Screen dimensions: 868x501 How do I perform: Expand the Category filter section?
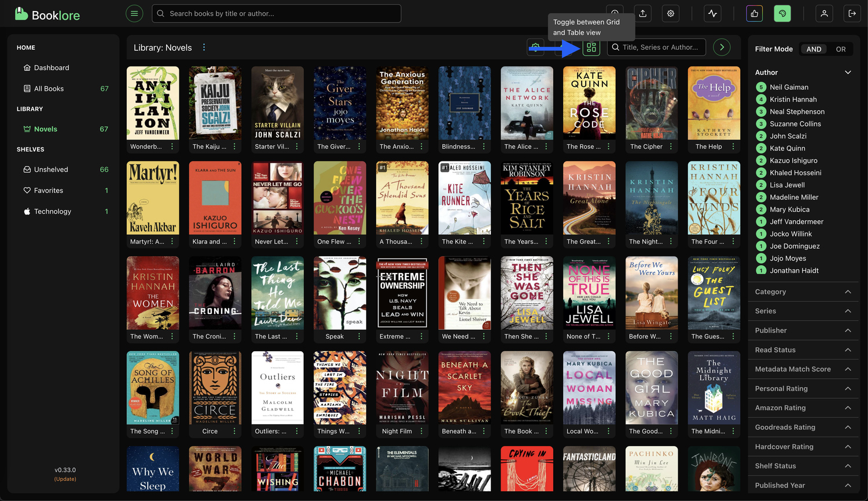tap(848, 292)
